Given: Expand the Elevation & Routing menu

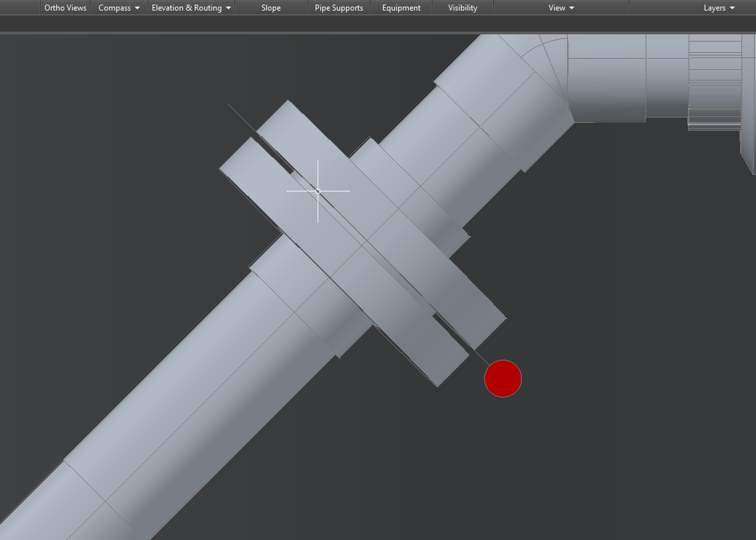Looking at the screenshot, I should (x=190, y=7).
